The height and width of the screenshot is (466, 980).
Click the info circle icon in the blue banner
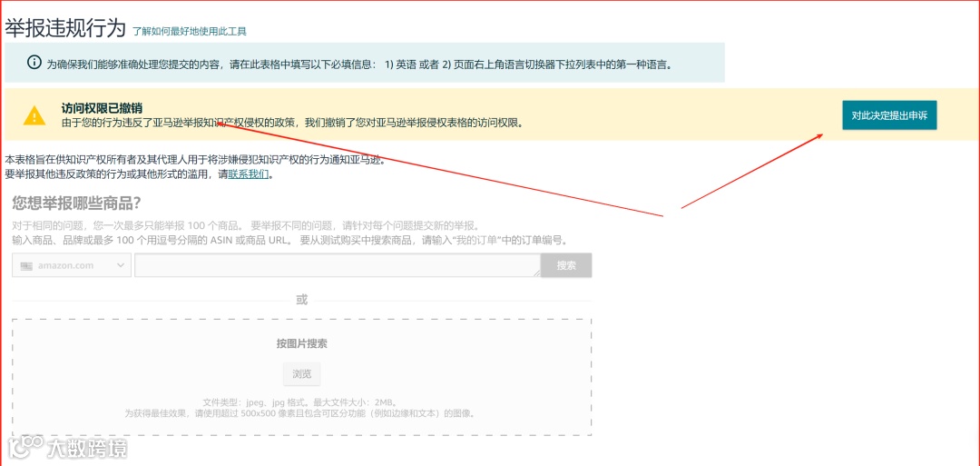click(34, 63)
